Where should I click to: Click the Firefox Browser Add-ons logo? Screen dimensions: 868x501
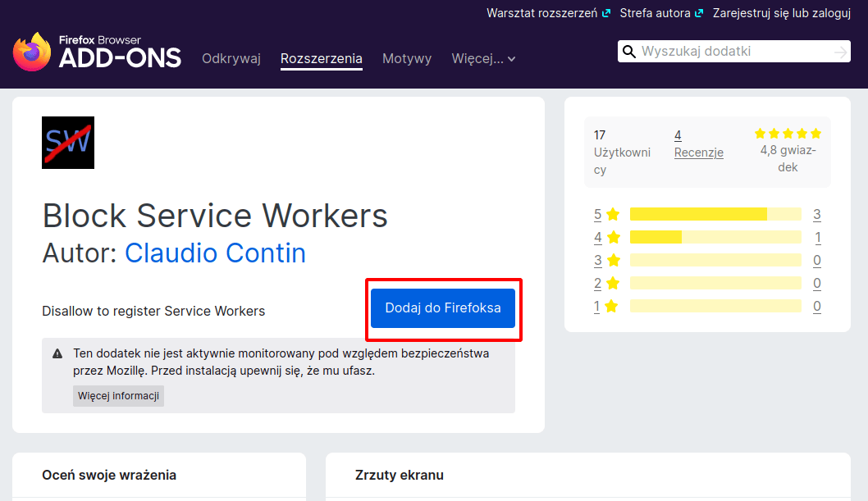[97, 52]
